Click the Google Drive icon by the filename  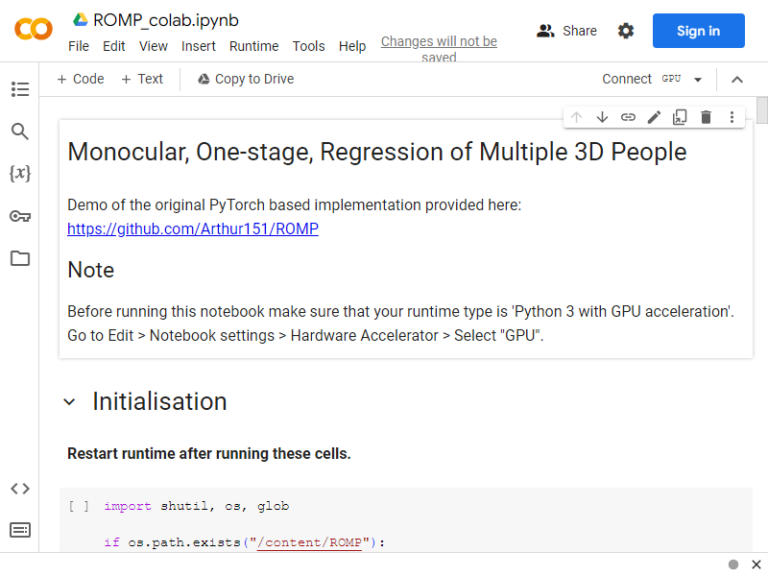pos(80,20)
